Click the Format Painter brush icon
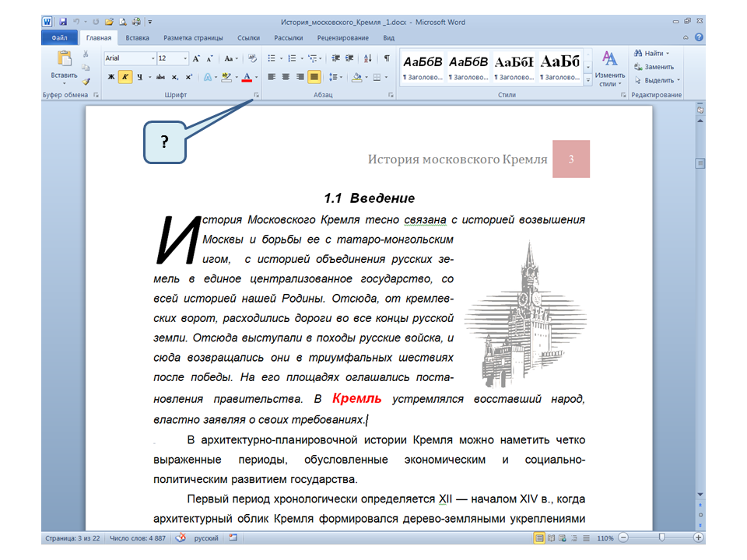 click(86, 81)
